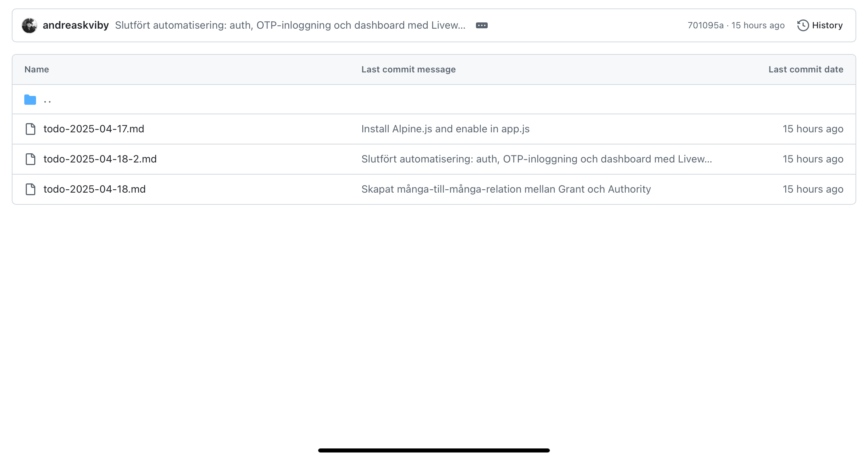The image size is (868, 458).
Task: Open Slutfört automatisering commit in file row
Action: coord(537,159)
